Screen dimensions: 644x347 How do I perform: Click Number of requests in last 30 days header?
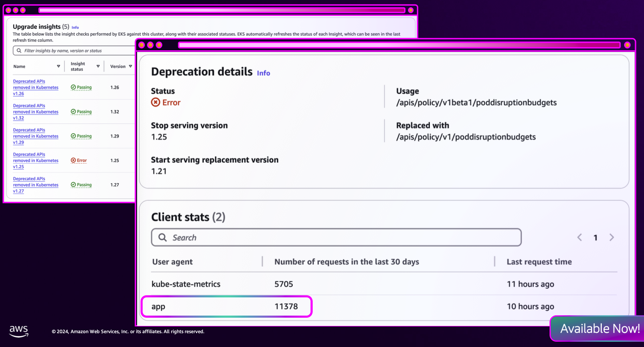[x=347, y=262]
